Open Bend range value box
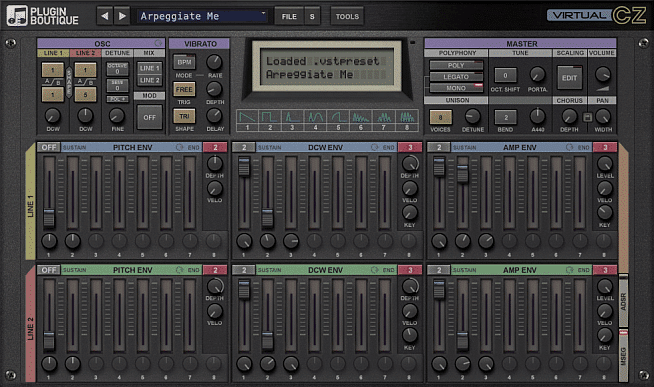The width and height of the screenshot is (654, 387). 506,118
